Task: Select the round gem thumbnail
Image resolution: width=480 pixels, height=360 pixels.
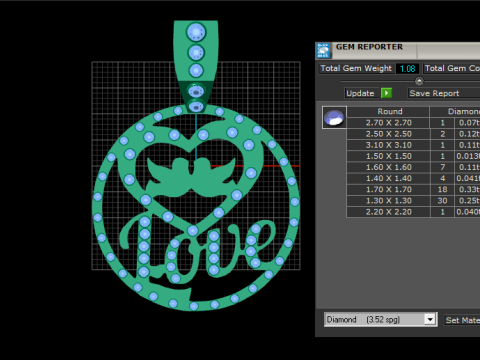Action: (x=334, y=117)
